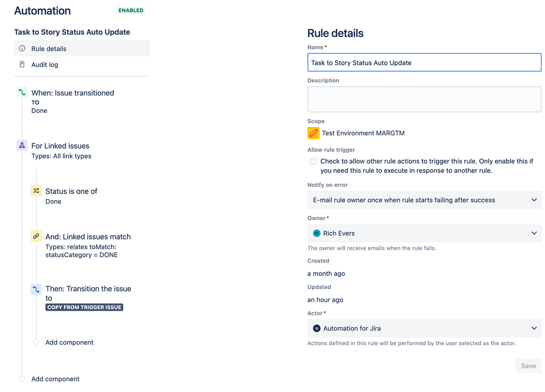Click the Issue transitioned trigger icon

[x=22, y=93]
